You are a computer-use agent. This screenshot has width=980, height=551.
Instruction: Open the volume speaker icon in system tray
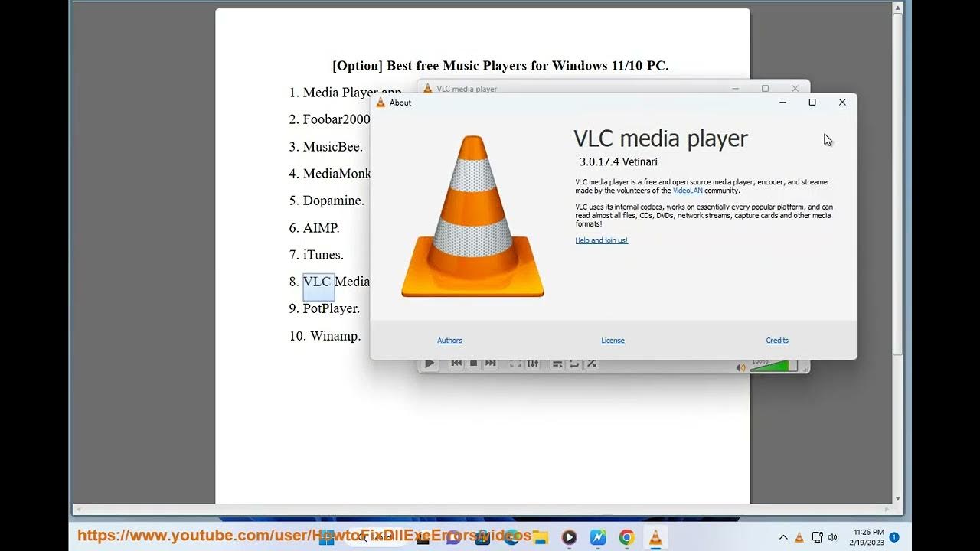pos(832,537)
